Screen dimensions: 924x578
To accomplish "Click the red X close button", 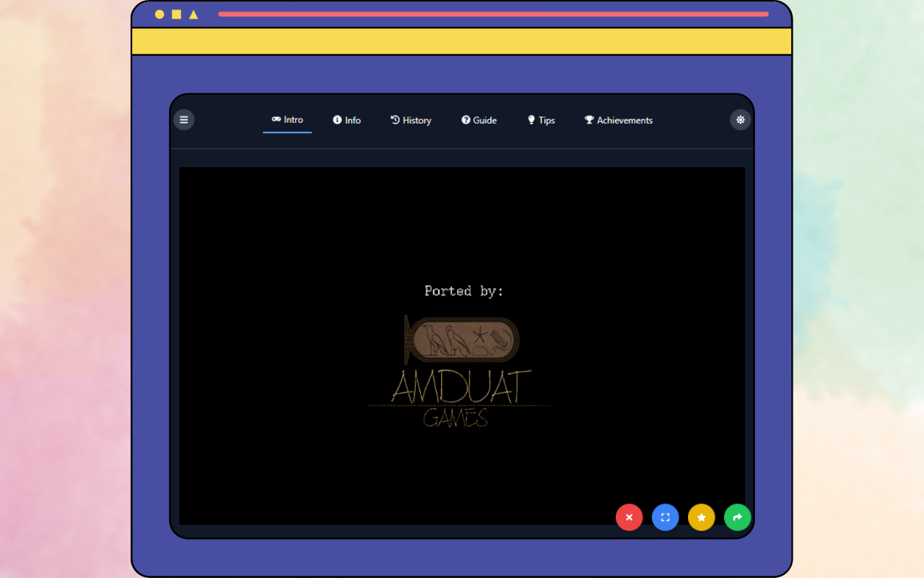I will tap(629, 517).
